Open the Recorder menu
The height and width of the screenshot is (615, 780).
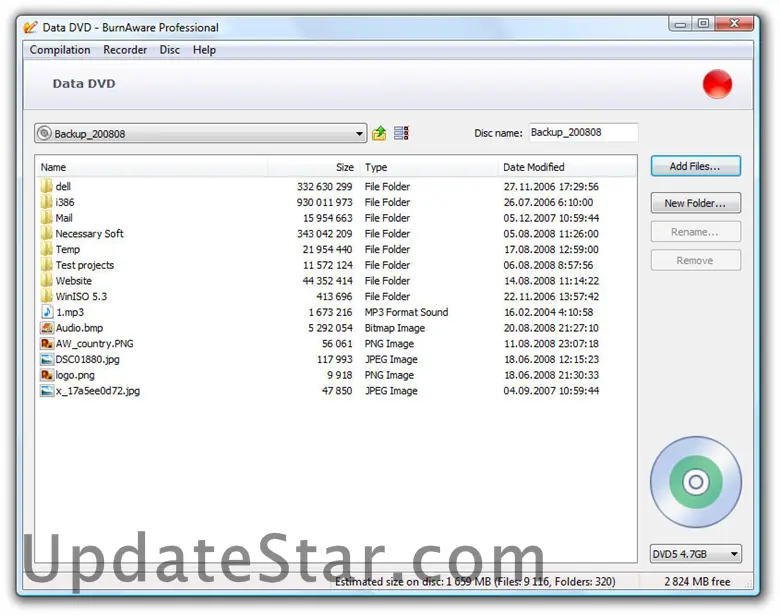tap(125, 50)
